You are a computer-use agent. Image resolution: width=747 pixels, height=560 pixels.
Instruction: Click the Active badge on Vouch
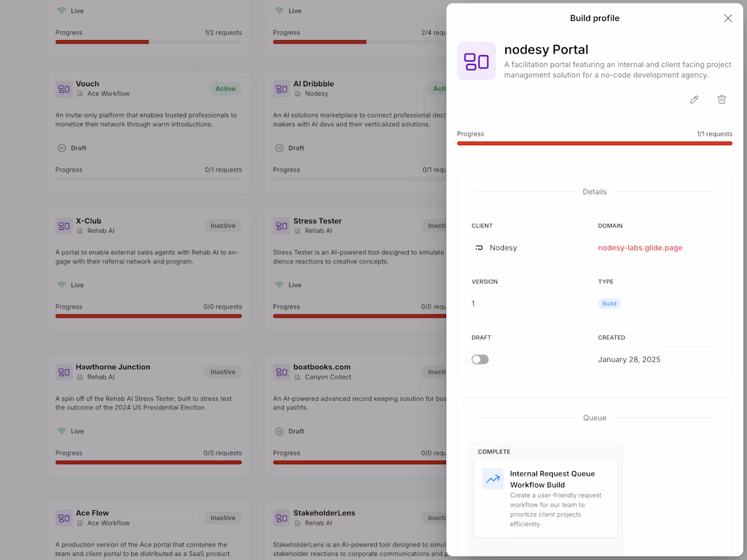(225, 88)
